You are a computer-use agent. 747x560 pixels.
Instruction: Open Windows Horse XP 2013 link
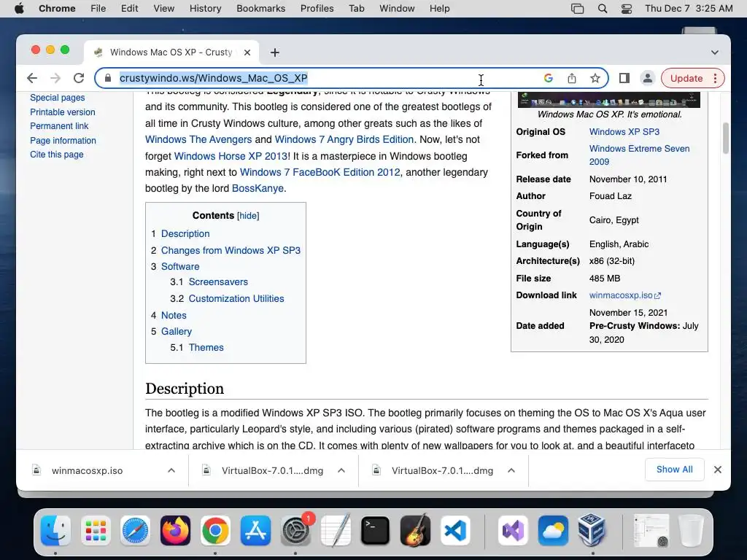click(x=231, y=156)
